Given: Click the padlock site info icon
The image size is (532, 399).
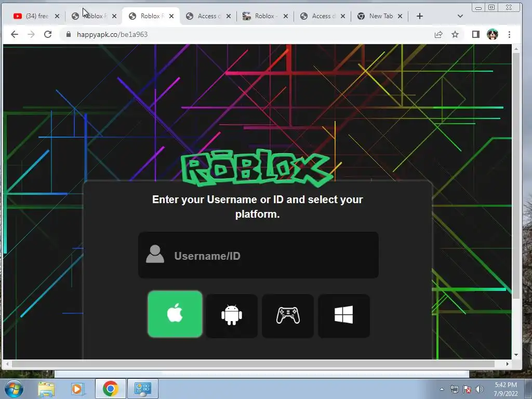Looking at the screenshot, I should pos(69,34).
